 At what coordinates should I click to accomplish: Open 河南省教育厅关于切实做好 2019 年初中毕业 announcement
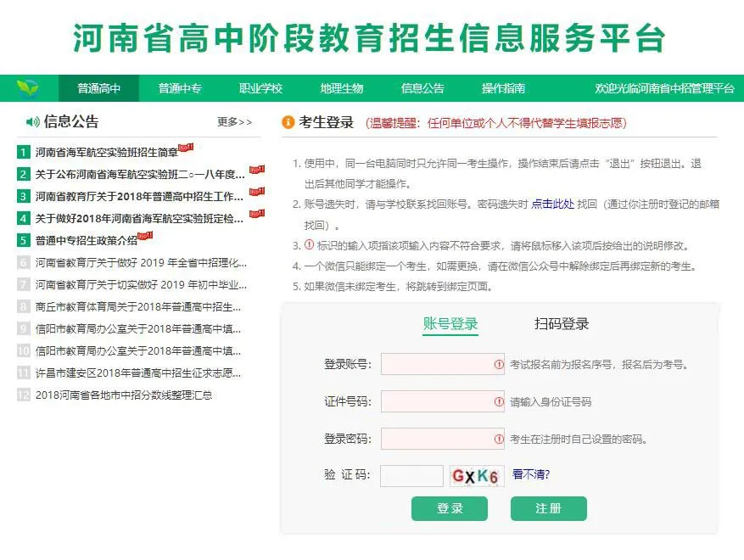click(x=141, y=285)
